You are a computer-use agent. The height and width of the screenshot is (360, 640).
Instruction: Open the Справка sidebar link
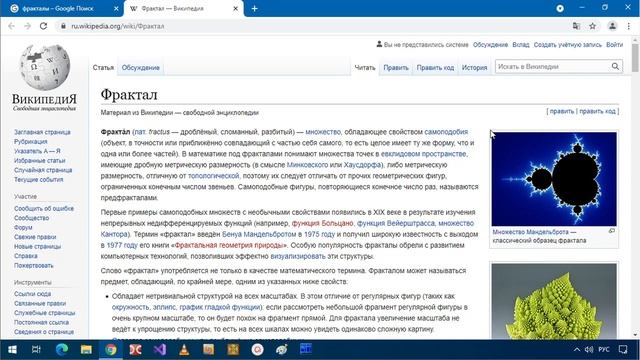25,256
